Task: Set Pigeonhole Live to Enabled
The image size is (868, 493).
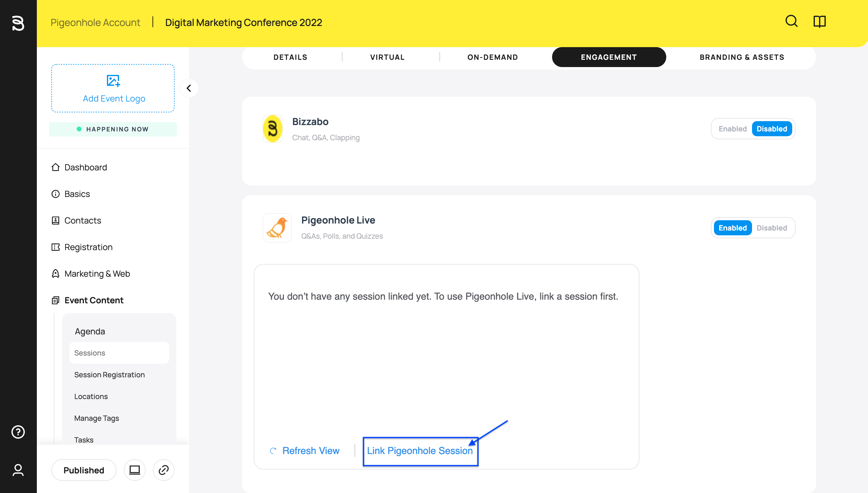Action: (733, 228)
